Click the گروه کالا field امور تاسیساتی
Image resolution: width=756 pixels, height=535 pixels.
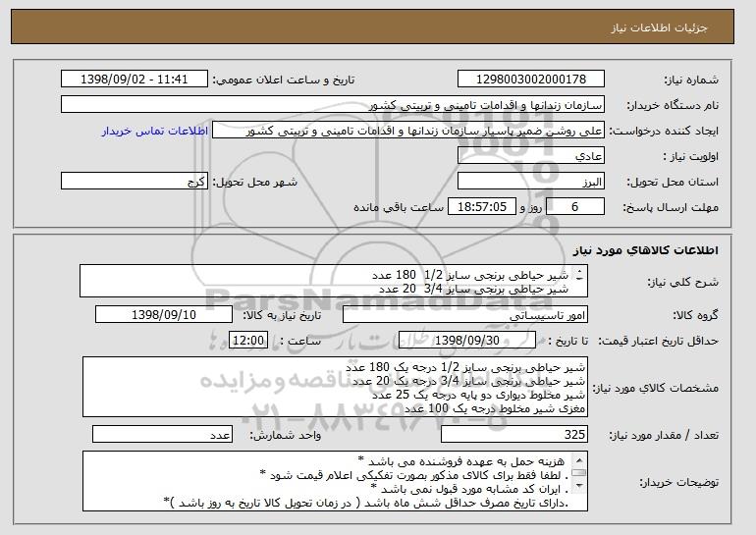(465, 315)
